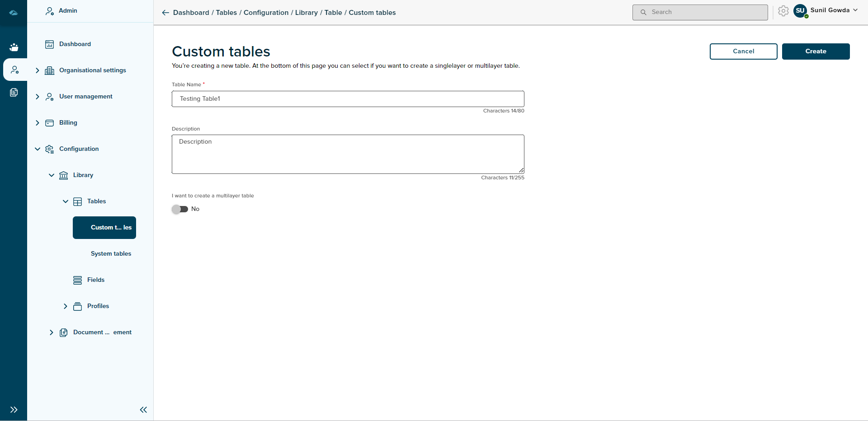Enable the multilayer table toggle
868x421 pixels.
(x=180, y=209)
